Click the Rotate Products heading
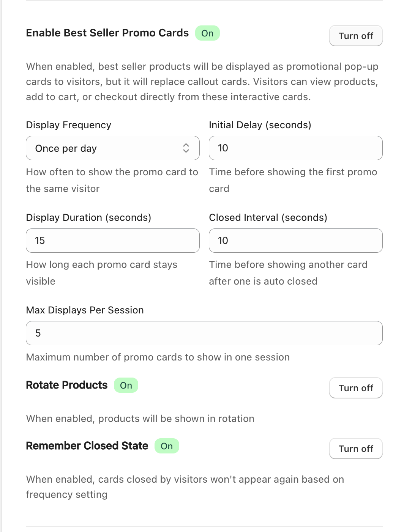This screenshot has height=532, width=404. (x=67, y=385)
